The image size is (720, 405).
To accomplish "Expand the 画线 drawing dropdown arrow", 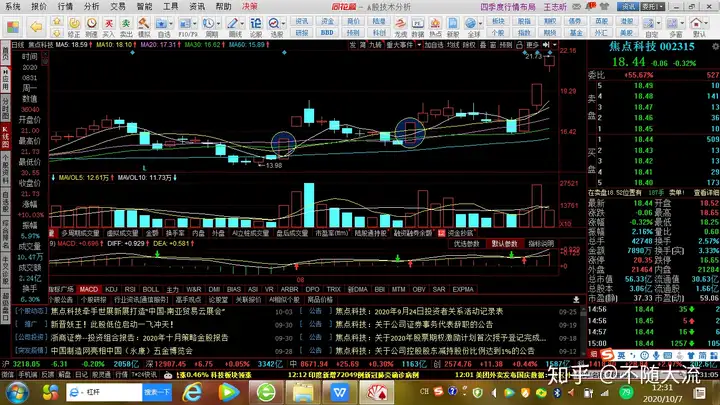I will click(x=242, y=23).
